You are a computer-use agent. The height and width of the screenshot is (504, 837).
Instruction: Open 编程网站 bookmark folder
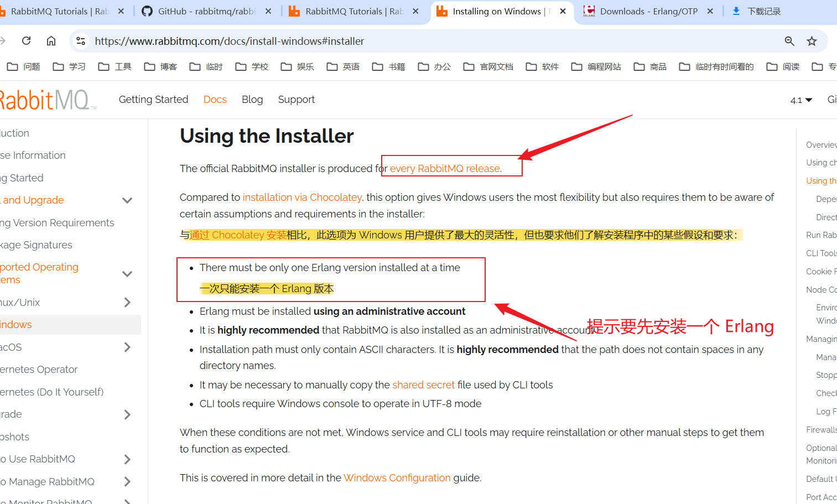point(596,66)
